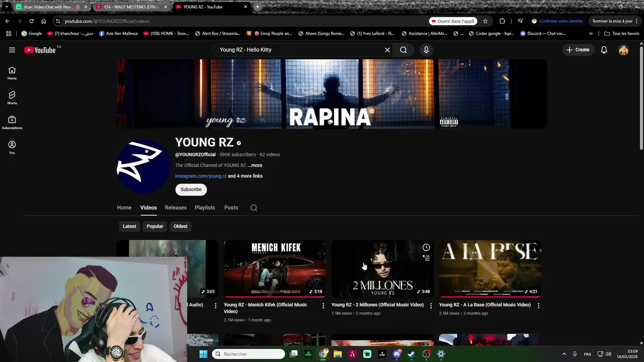Open Discord from the taskbar
This screenshot has width=644, height=362.
click(396, 354)
